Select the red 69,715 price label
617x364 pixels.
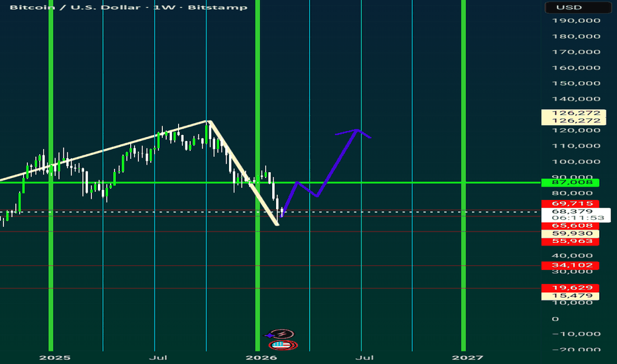(x=570, y=203)
